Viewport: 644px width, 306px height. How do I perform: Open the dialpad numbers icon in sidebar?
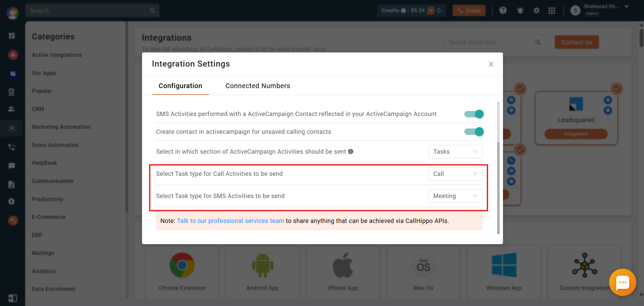point(11,92)
